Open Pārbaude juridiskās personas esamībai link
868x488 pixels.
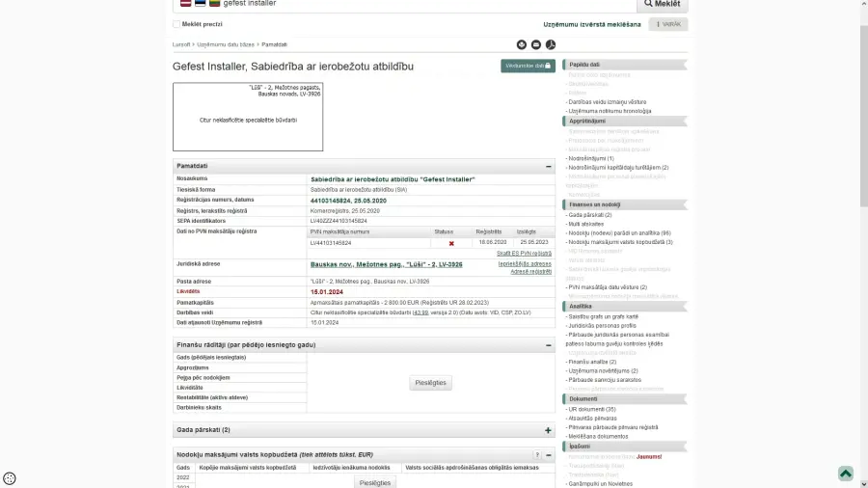pos(617,339)
